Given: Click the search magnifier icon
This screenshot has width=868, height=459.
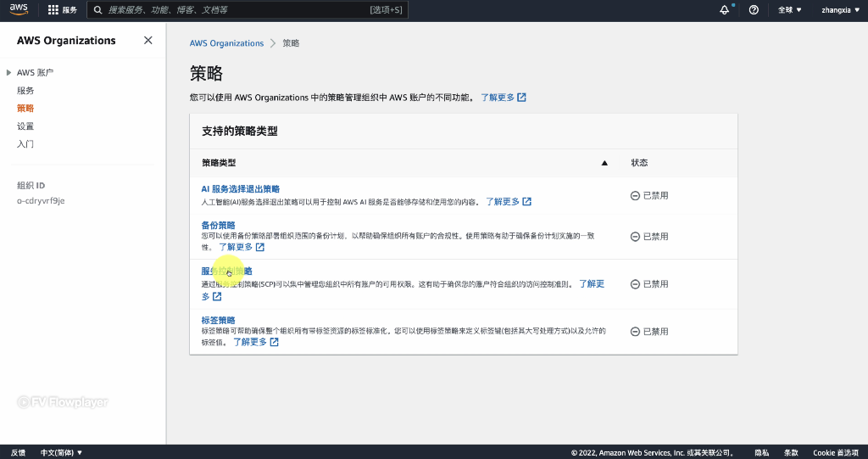Looking at the screenshot, I should pos(98,10).
